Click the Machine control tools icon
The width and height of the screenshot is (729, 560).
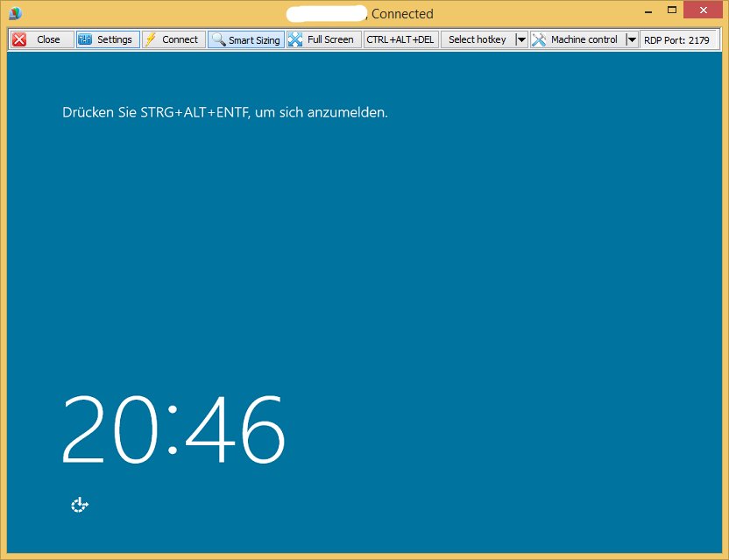pos(539,39)
